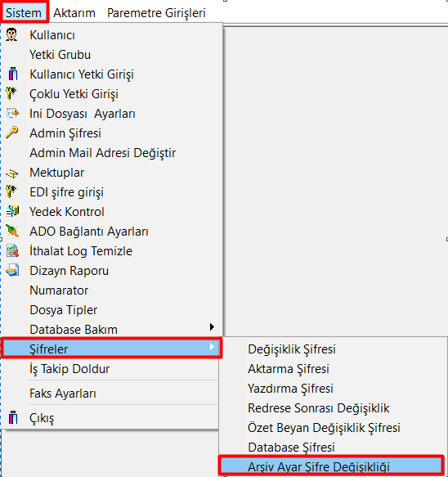Click the Çıkış exit door icon

click(x=13, y=417)
